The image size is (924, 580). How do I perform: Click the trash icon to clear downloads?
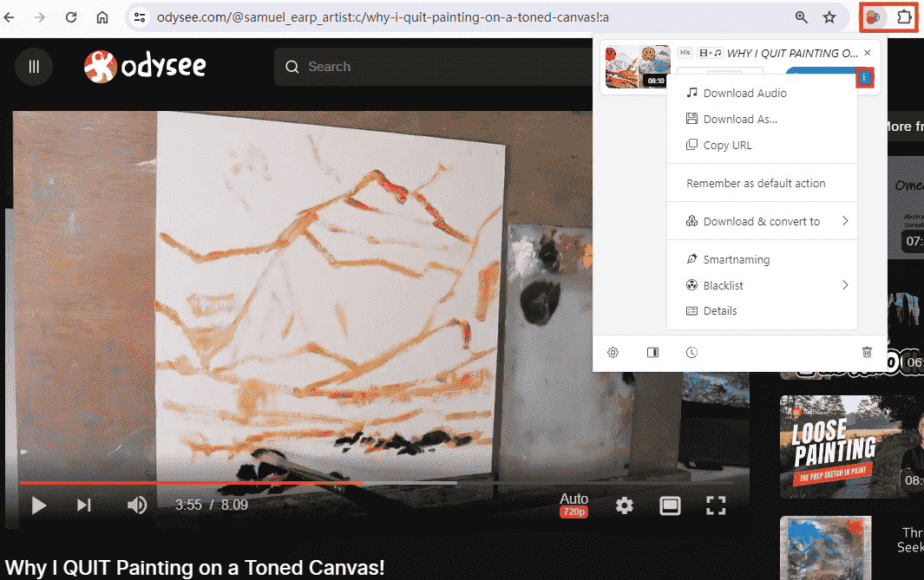pos(867,353)
